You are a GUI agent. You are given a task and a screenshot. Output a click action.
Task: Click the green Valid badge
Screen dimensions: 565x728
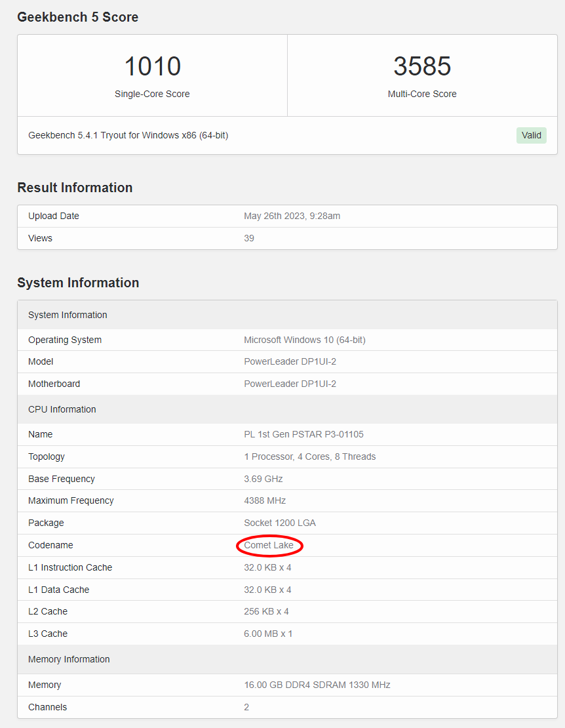tap(531, 135)
